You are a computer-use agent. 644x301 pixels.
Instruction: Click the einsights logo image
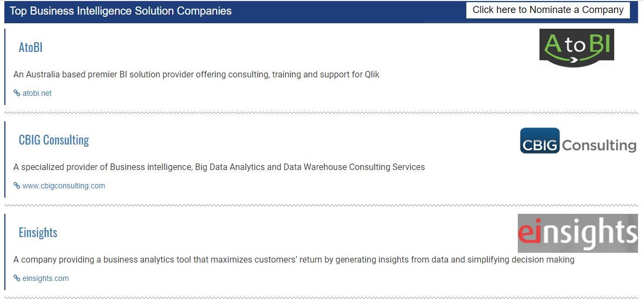point(577,233)
